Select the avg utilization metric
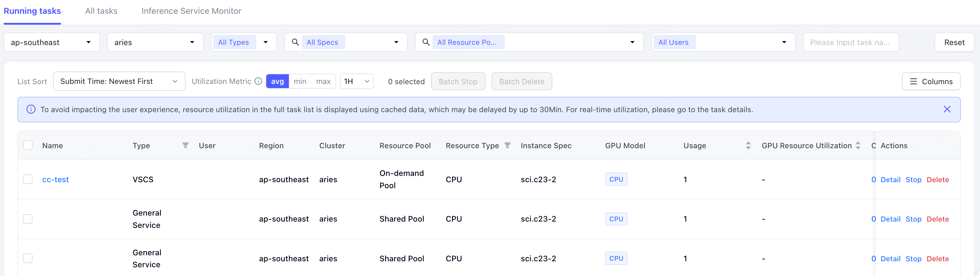This screenshot has width=980, height=276. tap(277, 81)
